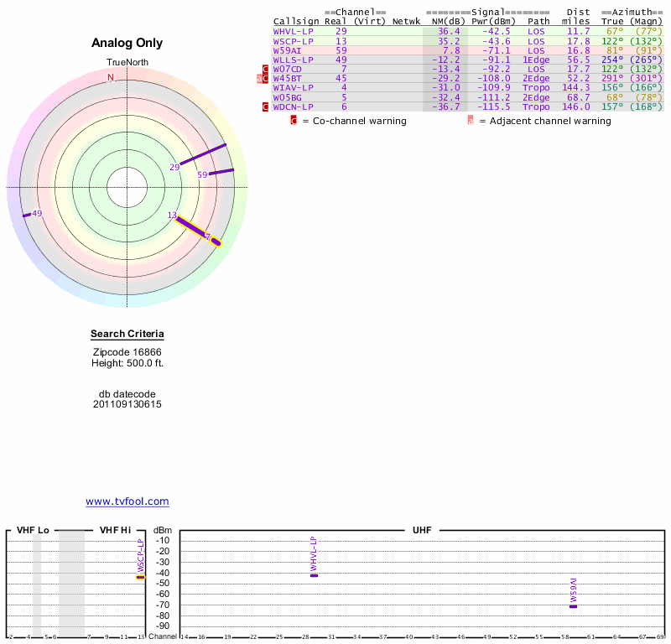Click the WSCP-LP signal bar in VHF Hi chart
This screenshot has width=671, height=644.
[x=141, y=577]
